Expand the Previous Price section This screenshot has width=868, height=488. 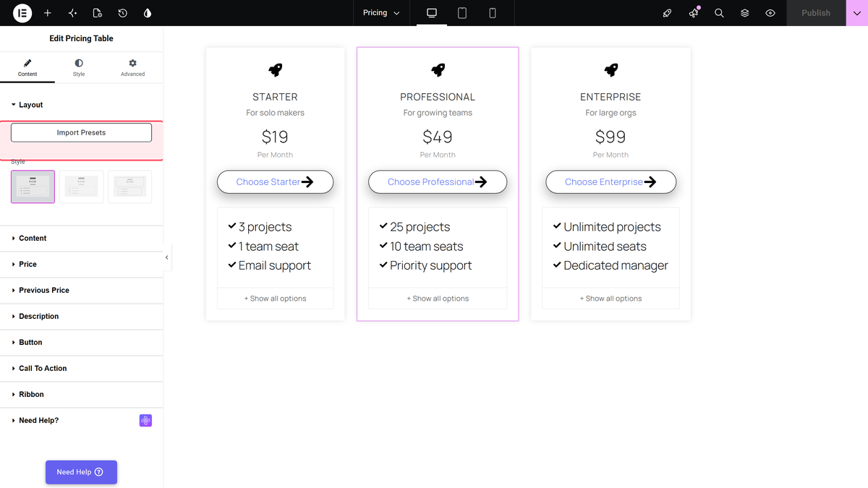click(82, 290)
